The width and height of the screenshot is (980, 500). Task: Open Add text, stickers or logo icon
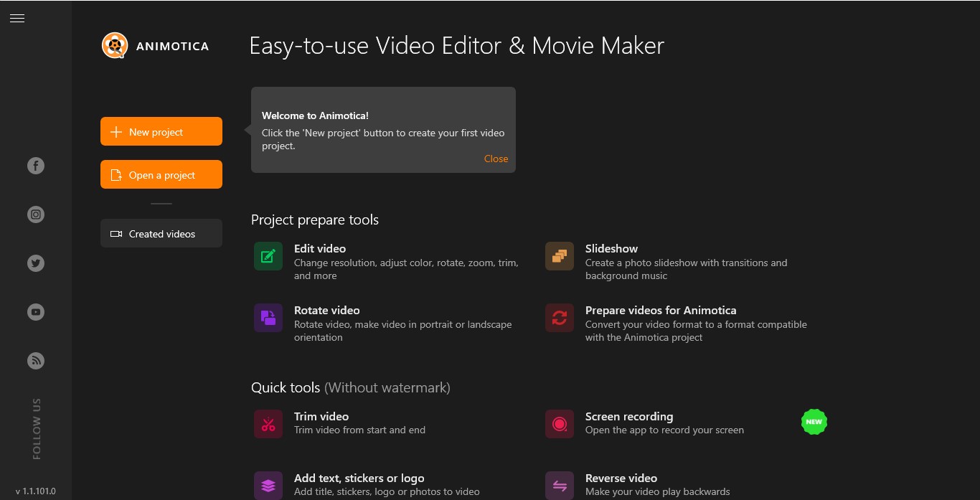268,486
